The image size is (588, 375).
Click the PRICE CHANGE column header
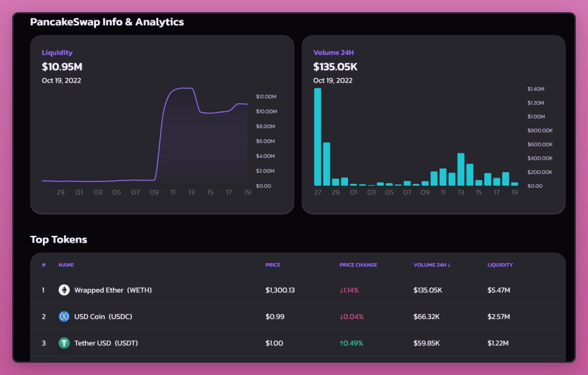pyautogui.click(x=358, y=265)
